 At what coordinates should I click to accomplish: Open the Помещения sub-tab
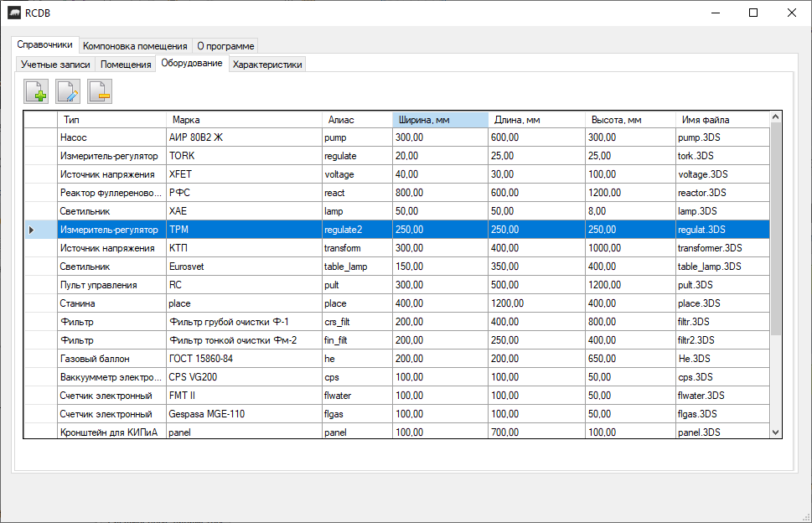[126, 65]
